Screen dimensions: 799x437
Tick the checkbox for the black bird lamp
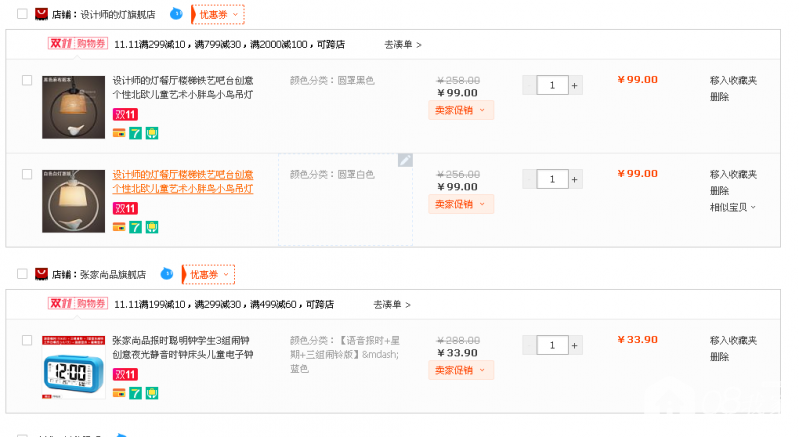(x=27, y=80)
